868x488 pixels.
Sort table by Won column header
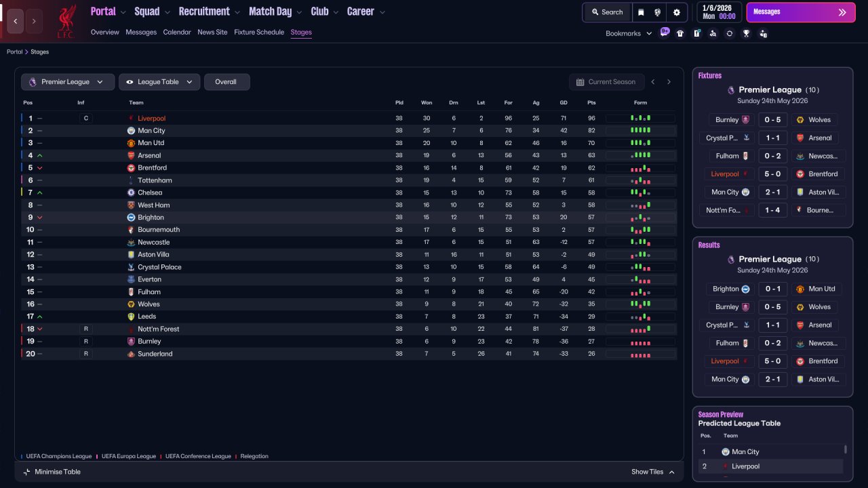click(x=427, y=103)
